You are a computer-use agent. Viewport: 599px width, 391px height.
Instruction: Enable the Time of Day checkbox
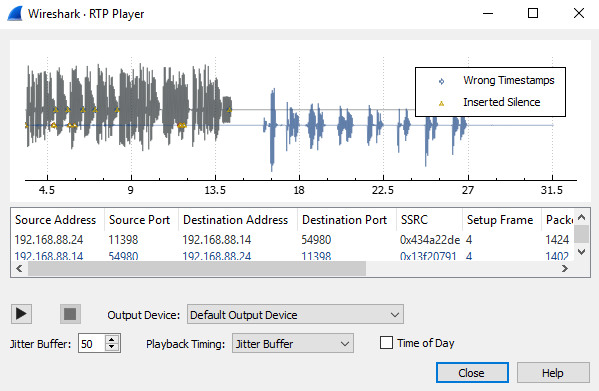386,343
